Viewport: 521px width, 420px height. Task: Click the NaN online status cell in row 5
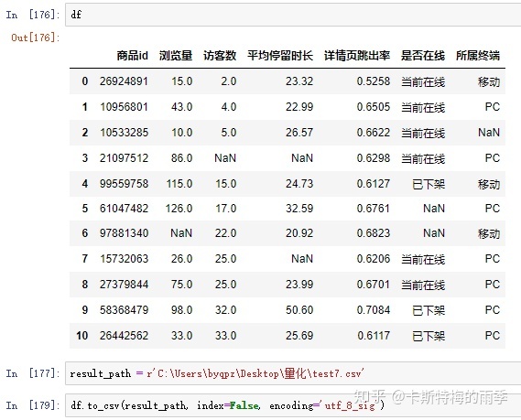point(434,209)
